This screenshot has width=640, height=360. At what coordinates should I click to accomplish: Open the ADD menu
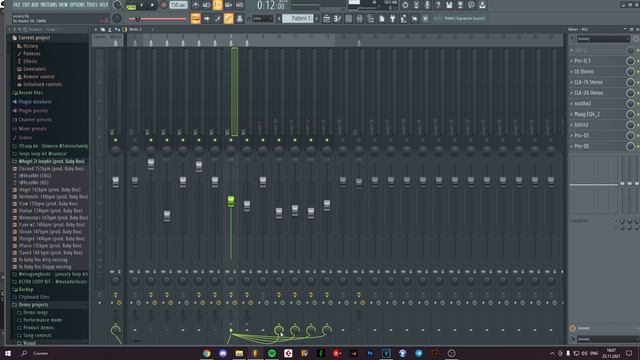pyautogui.click(x=35, y=5)
